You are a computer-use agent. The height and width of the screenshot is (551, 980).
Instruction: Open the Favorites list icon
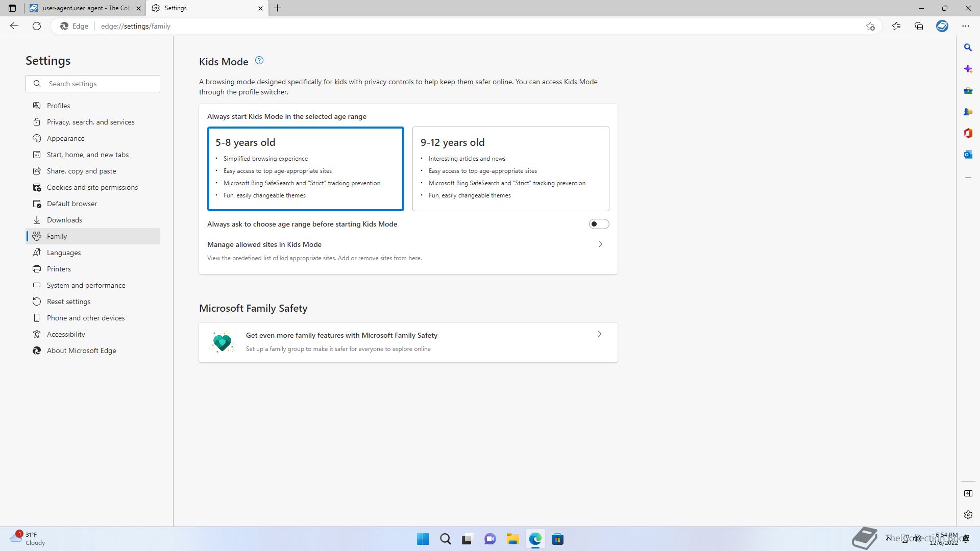tap(896, 26)
